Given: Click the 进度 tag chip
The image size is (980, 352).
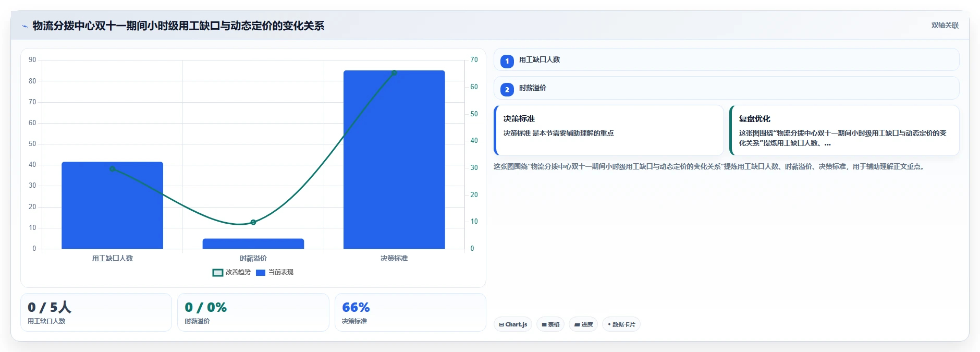Looking at the screenshot, I should coord(583,324).
